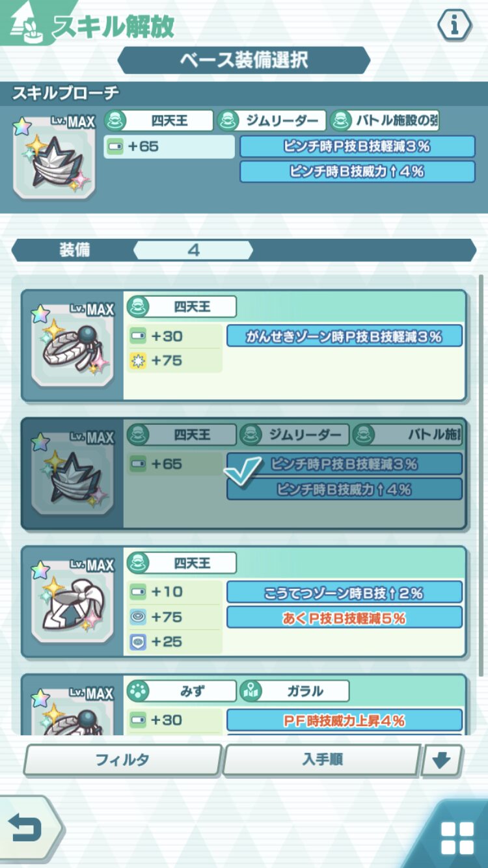Toggle sort order with down arrow
The height and width of the screenshot is (868, 488).
coord(442,761)
